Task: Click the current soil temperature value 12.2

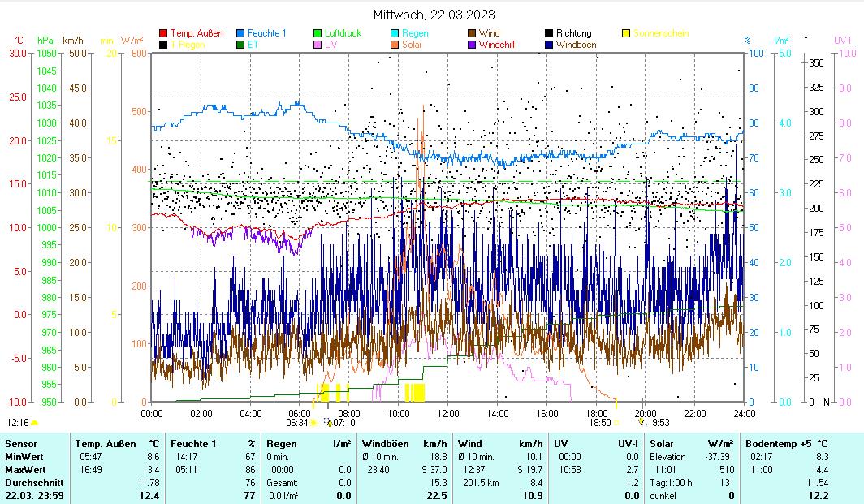Action: coord(819,496)
